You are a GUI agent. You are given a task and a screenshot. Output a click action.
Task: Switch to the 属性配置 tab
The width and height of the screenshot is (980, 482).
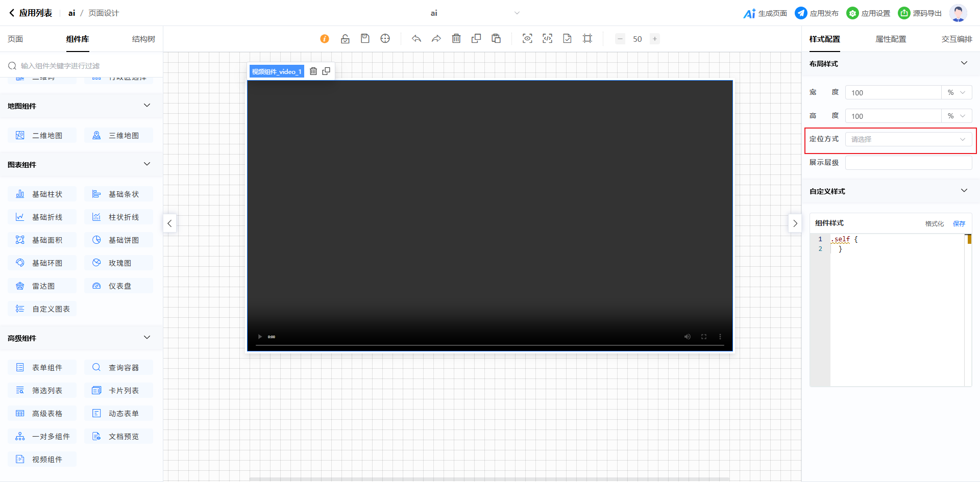(891, 39)
